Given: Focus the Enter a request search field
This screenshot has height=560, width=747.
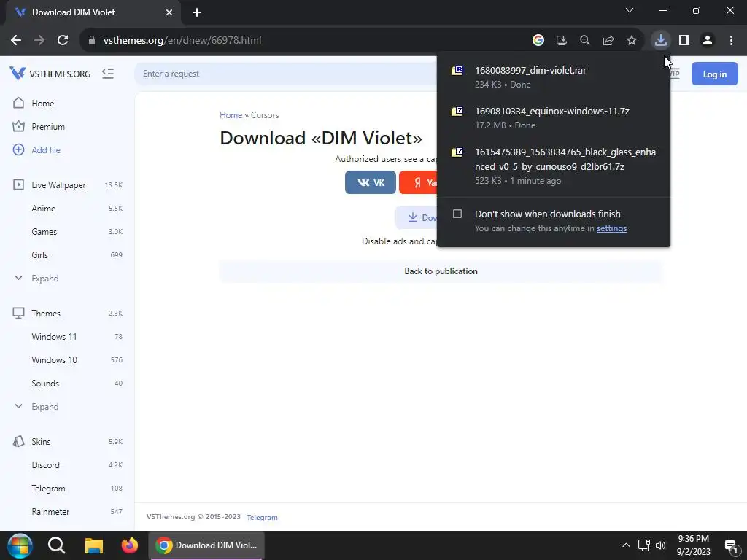Looking at the screenshot, I should [x=286, y=74].
